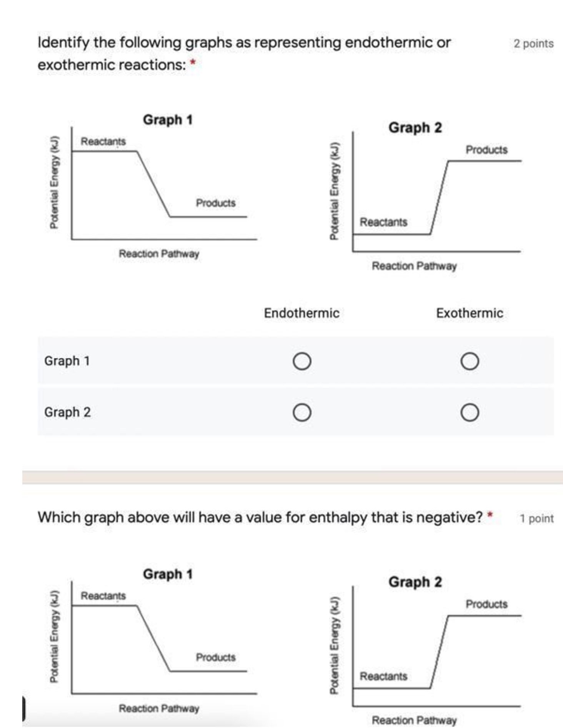Click the Endothermic column header
The image size is (563, 728).
click(x=301, y=313)
